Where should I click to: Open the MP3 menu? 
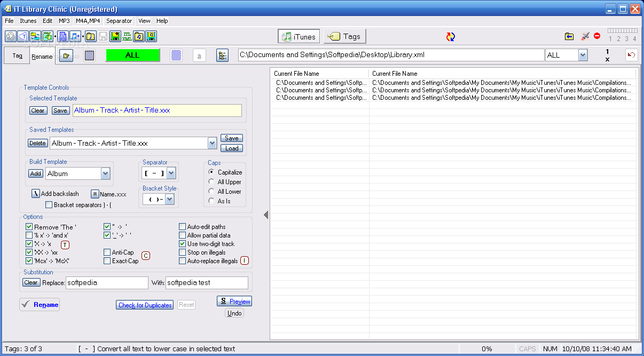(x=64, y=21)
